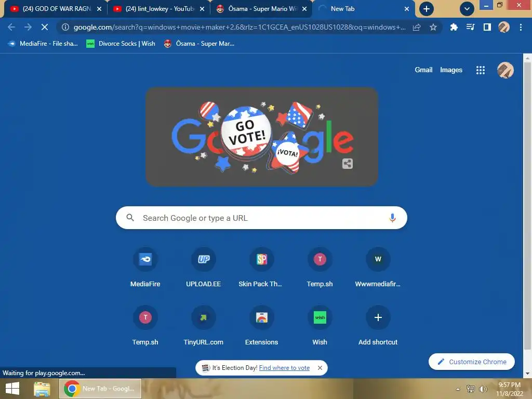Click Add shortcut plus tile
Image resolution: width=532 pixels, height=399 pixels.
coord(378,326)
